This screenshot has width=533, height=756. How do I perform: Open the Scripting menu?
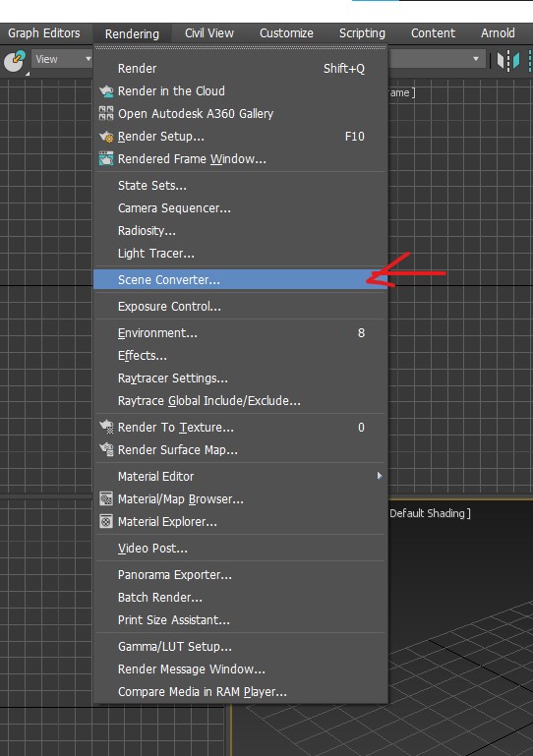point(362,33)
